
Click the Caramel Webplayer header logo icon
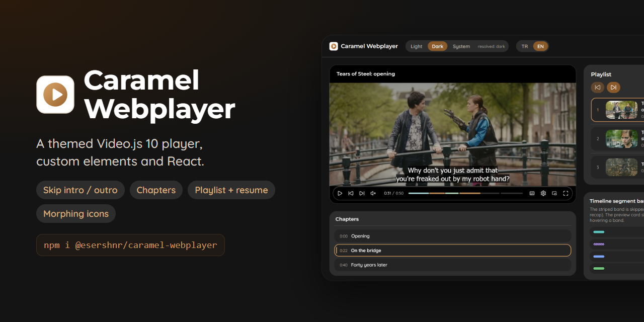tap(334, 46)
